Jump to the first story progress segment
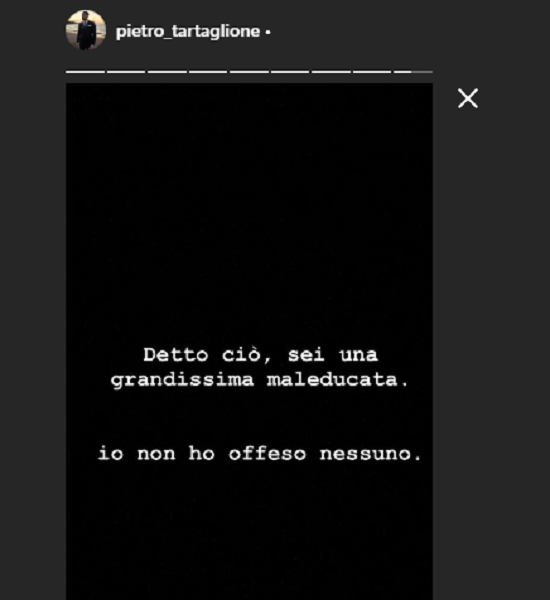This screenshot has width=550, height=600. pyautogui.click(x=85, y=72)
